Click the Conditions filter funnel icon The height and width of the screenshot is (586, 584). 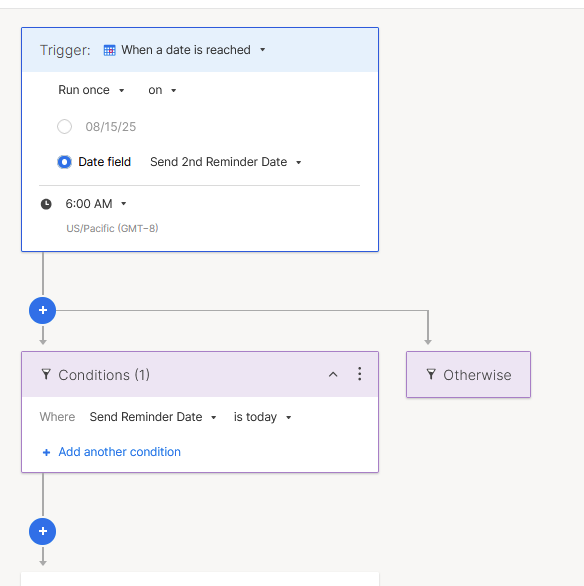click(x=46, y=374)
